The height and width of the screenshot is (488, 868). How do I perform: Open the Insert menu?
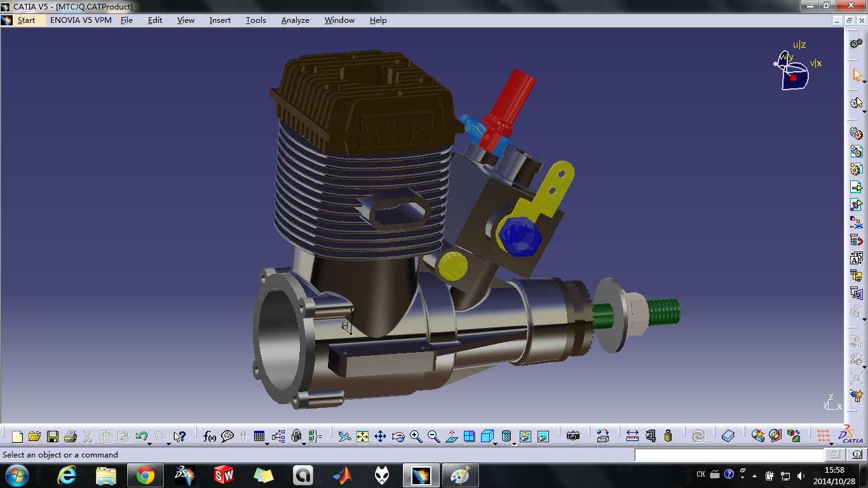[x=220, y=20]
